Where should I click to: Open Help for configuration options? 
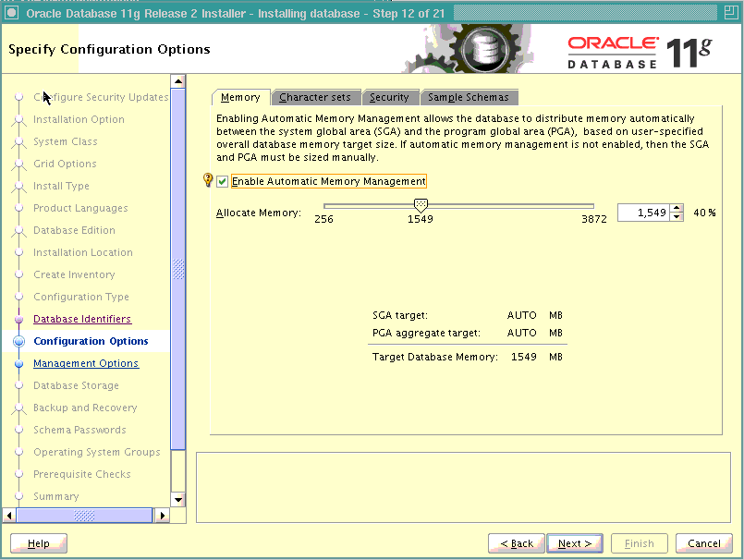(38, 543)
